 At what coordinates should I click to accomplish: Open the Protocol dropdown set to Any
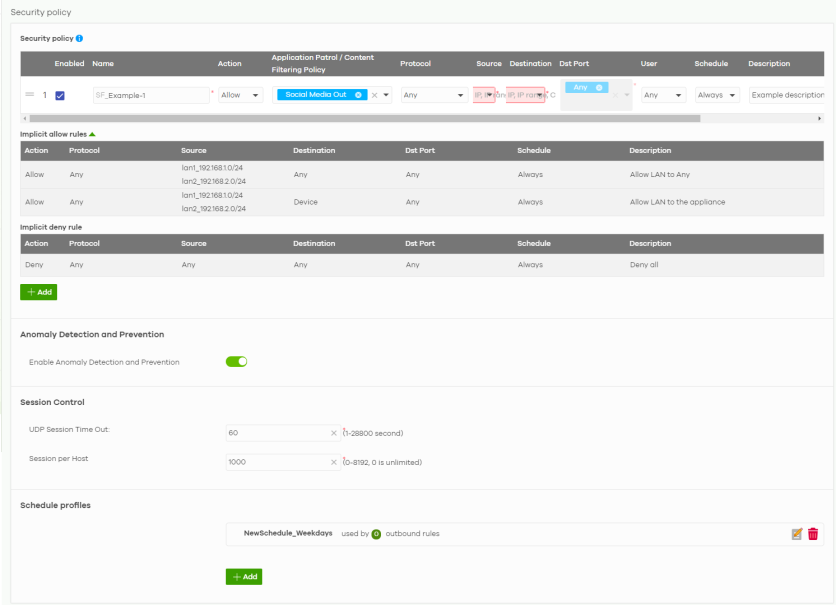coord(433,96)
